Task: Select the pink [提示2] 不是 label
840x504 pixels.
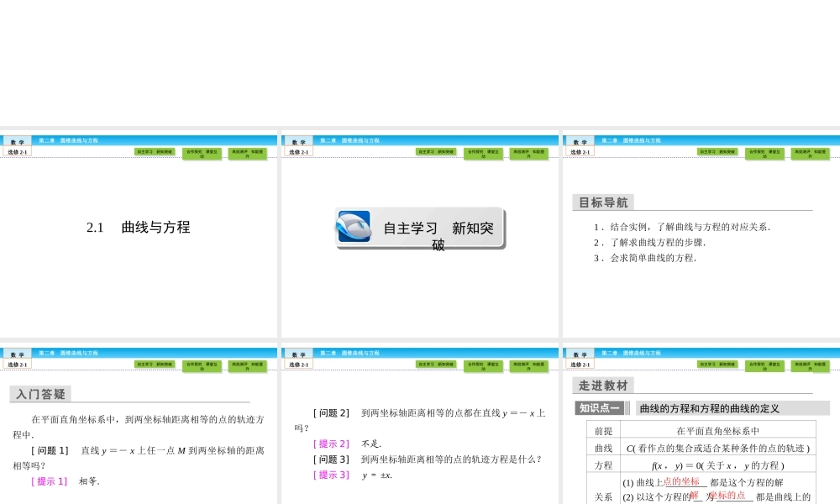Action: (331, 442)
